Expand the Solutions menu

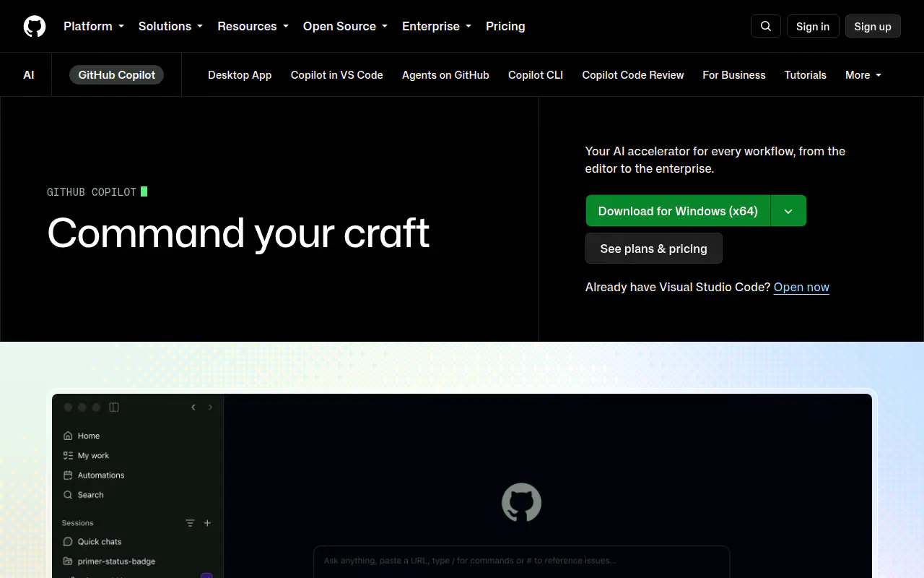[170, 26]
